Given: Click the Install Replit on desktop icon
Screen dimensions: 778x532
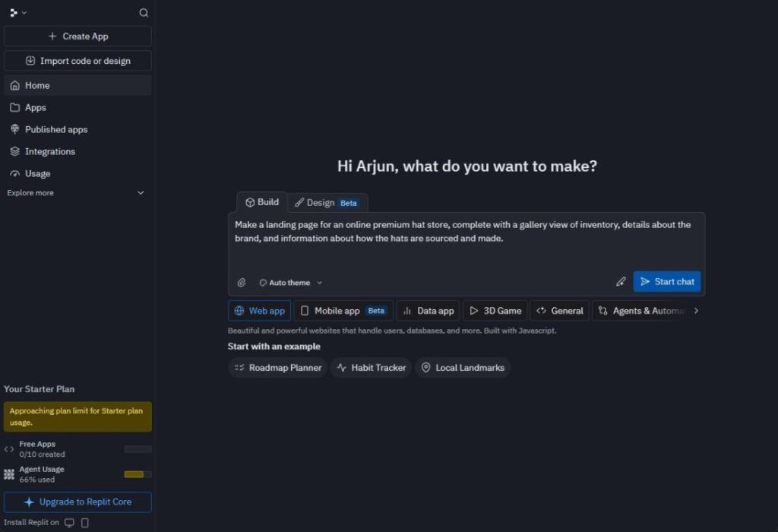Looking at the screenshot, I should (69, 522).
